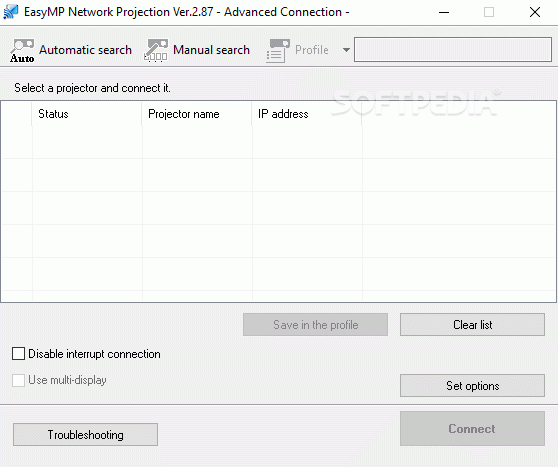Click the Manual search projector icon
The height and width of the screenshot is (467, 558).
(156, 51)
